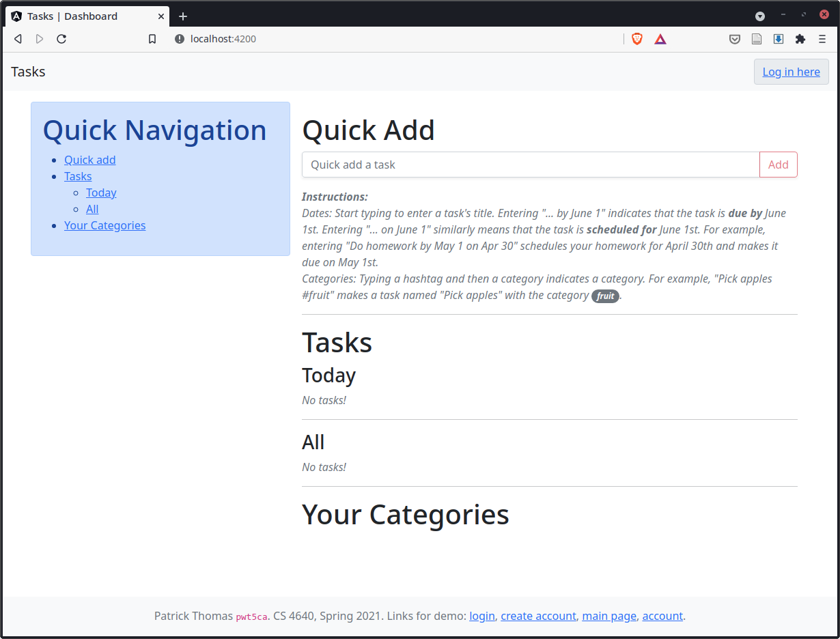Viewport: 840px width, 639px height.
Task: Go to Today navigation link
Action: pos(101,193)
